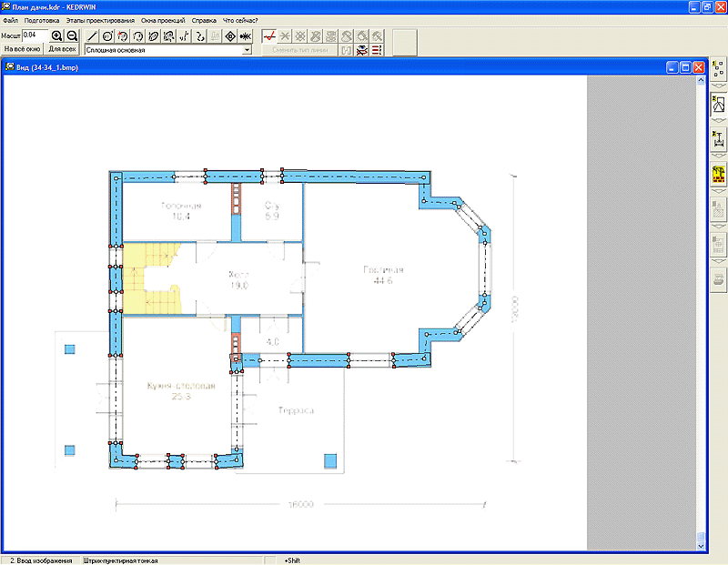The height and width of the screenshot is (565, 728).
Task: Select the three-point arc tool marked 3
Action: click(x=138, y=36)
